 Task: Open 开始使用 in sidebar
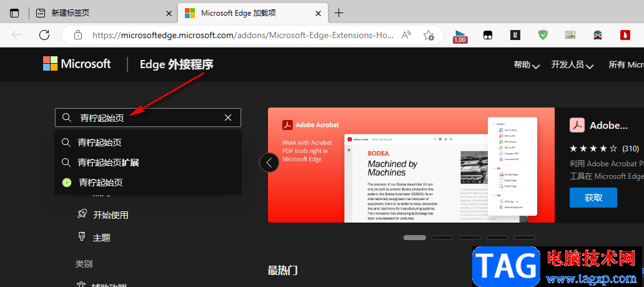coord(111,214)
